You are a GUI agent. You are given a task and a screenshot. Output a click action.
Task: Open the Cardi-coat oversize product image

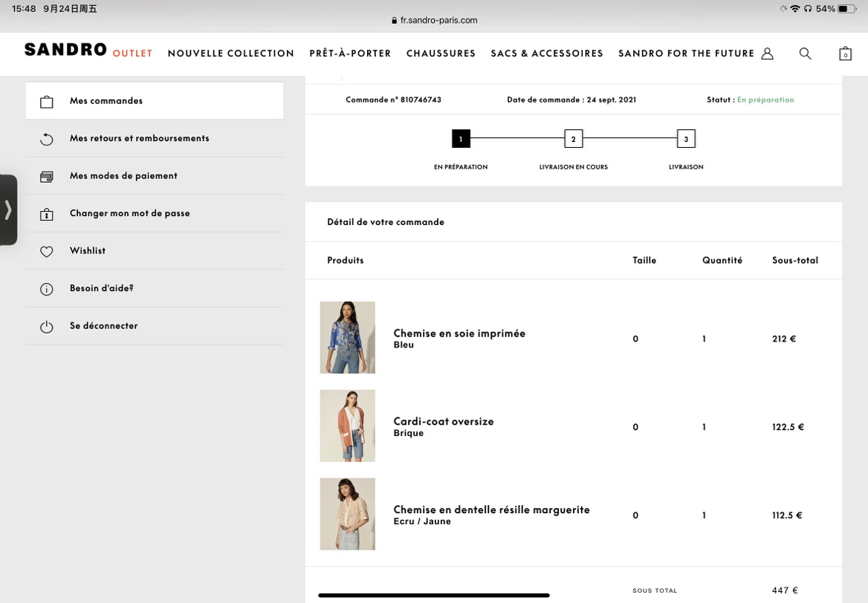pos(348,426)
